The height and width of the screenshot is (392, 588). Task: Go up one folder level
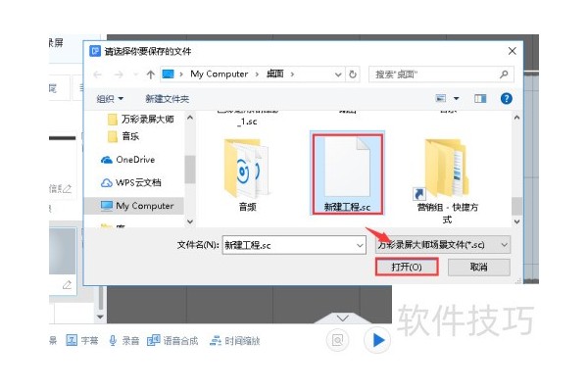click(x=150, y=74)
